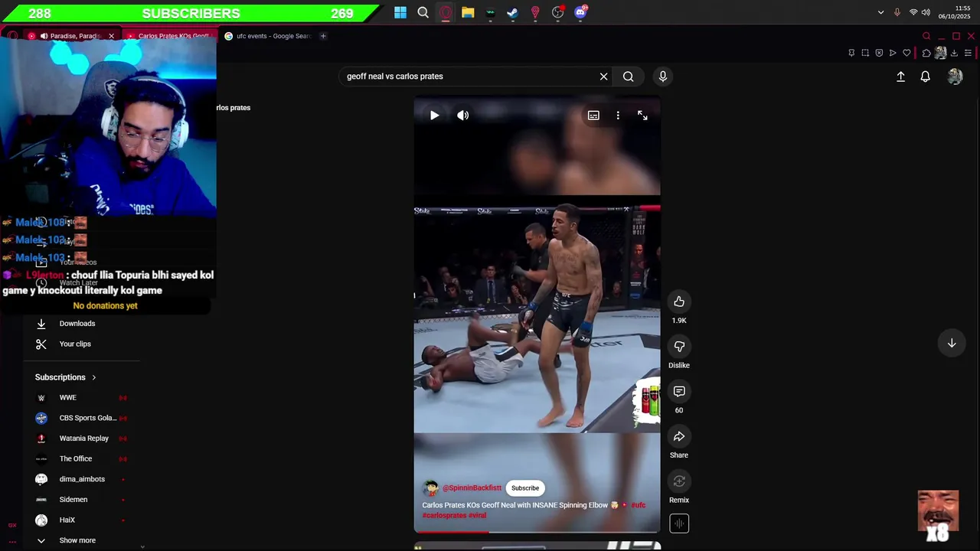The width and height of the screenshot is (980, 551).
Task: Add page to bookmarks heart icon
Action: pyautogui.click(x=906, y=53)
